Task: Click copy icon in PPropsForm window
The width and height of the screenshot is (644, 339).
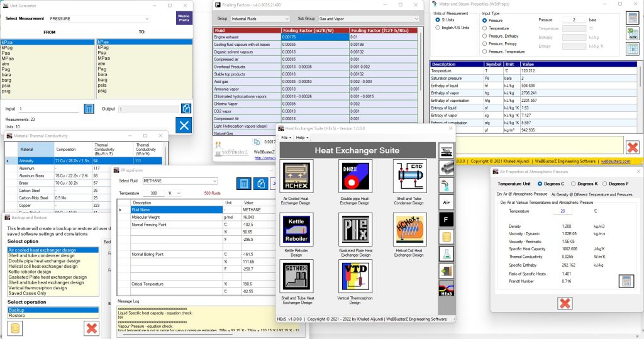Action: pyautogui.click(x=261, y=184)
